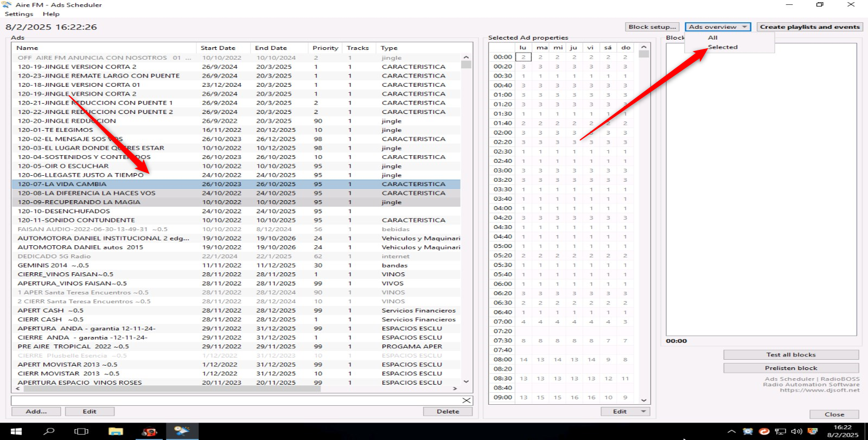
Task: Open the Ads overview dropdown
Action: point(718,27)
